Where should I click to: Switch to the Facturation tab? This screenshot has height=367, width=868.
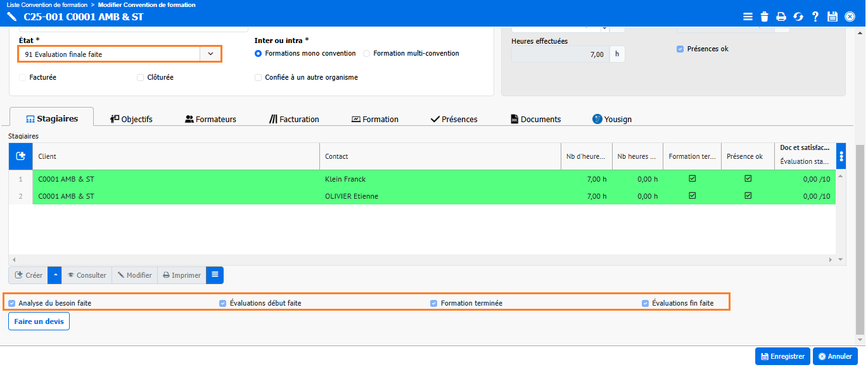tap(294, 119)
